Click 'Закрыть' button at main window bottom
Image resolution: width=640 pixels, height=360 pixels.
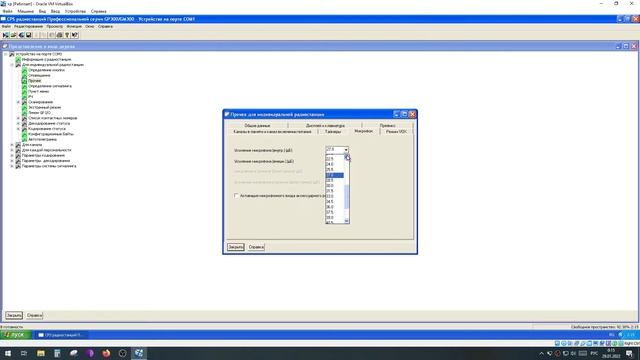tap(14, 316)
